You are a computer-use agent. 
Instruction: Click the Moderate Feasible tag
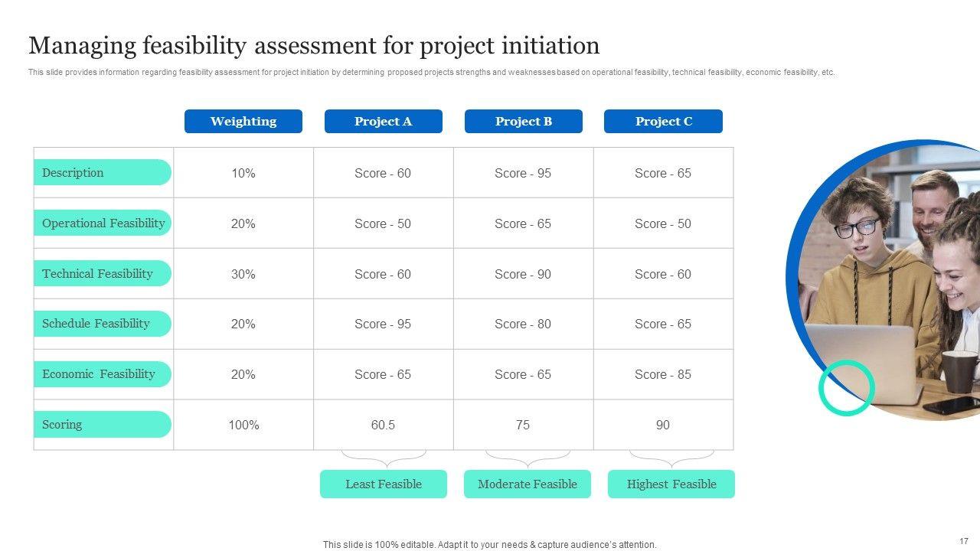528,484
